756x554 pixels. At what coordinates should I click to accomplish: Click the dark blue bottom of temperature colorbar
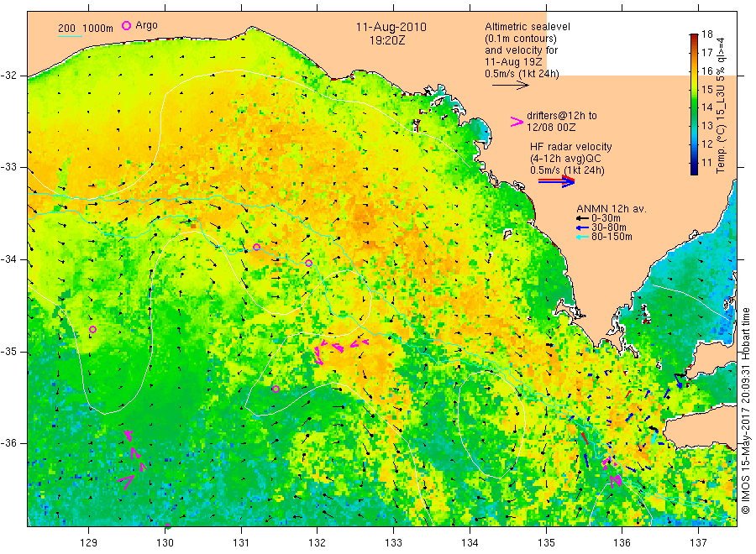(694, 170)
